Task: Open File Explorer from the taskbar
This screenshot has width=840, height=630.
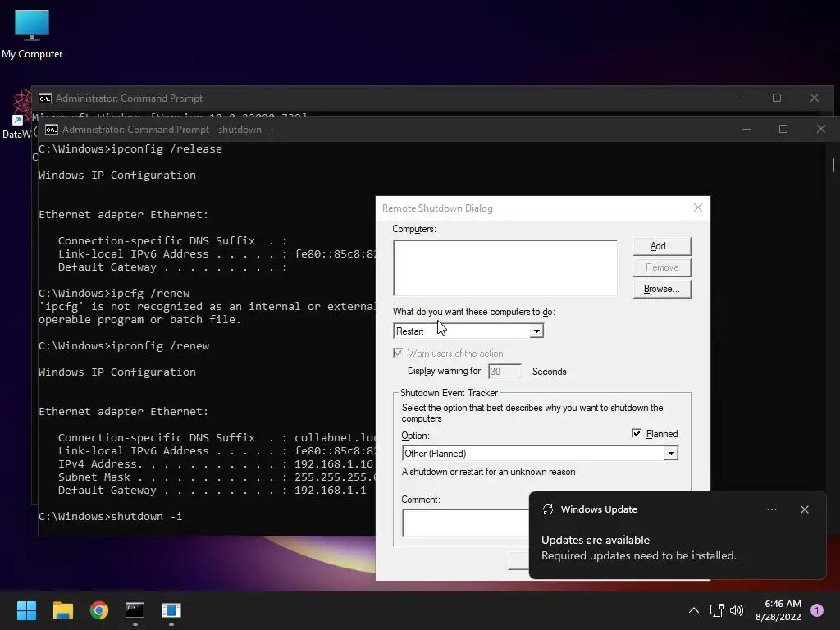Action: point(62,610)
